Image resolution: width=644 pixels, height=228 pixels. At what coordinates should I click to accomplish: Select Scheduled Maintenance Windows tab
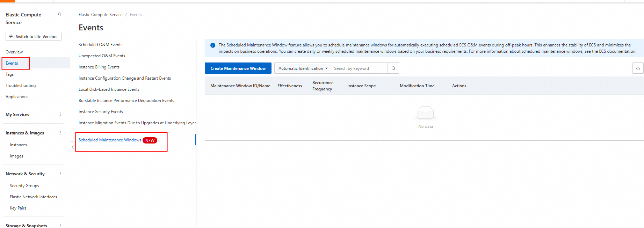tap(110, 140)
